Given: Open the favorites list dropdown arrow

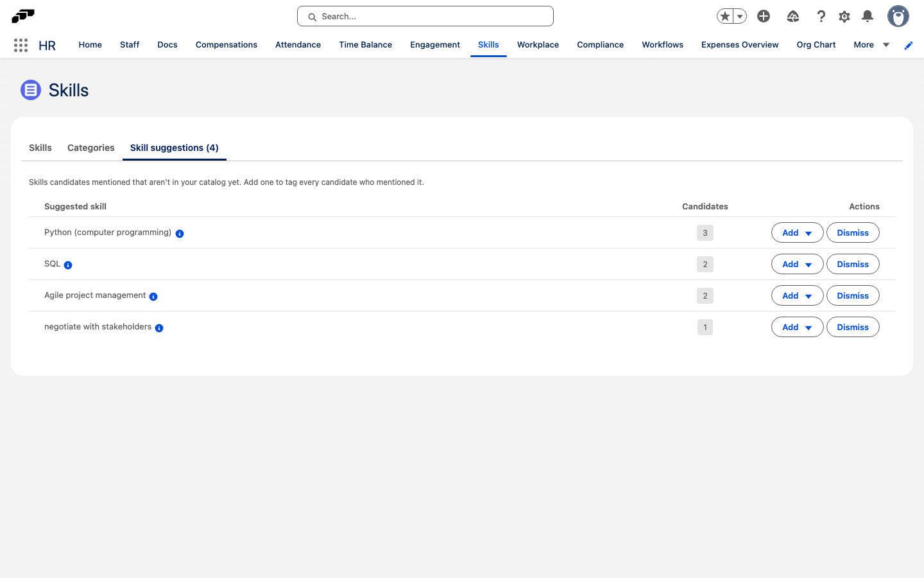Looking at the screenshot, I should click(x=740, y=16).
